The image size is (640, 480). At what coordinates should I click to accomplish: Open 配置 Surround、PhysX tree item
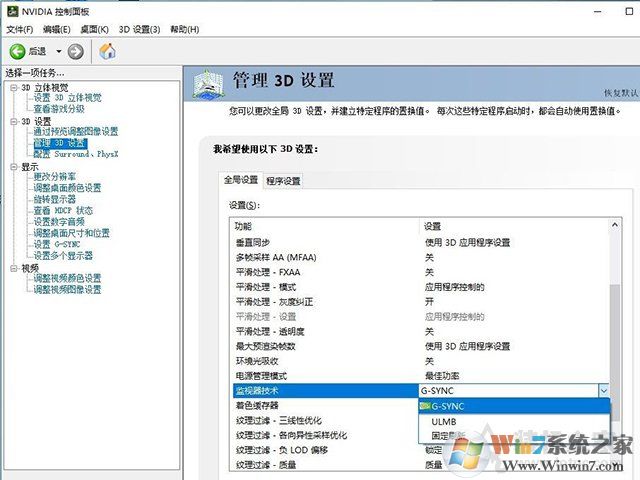point(76,154)
